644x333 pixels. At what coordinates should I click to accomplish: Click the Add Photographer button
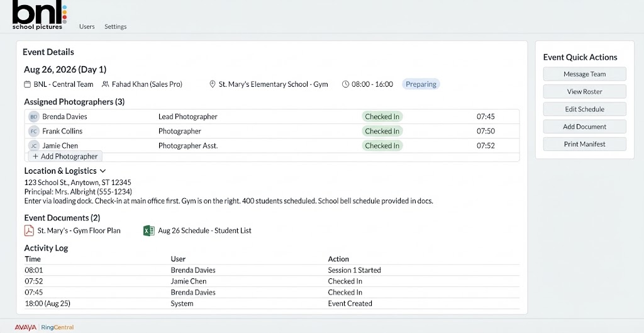click(65, 156)
